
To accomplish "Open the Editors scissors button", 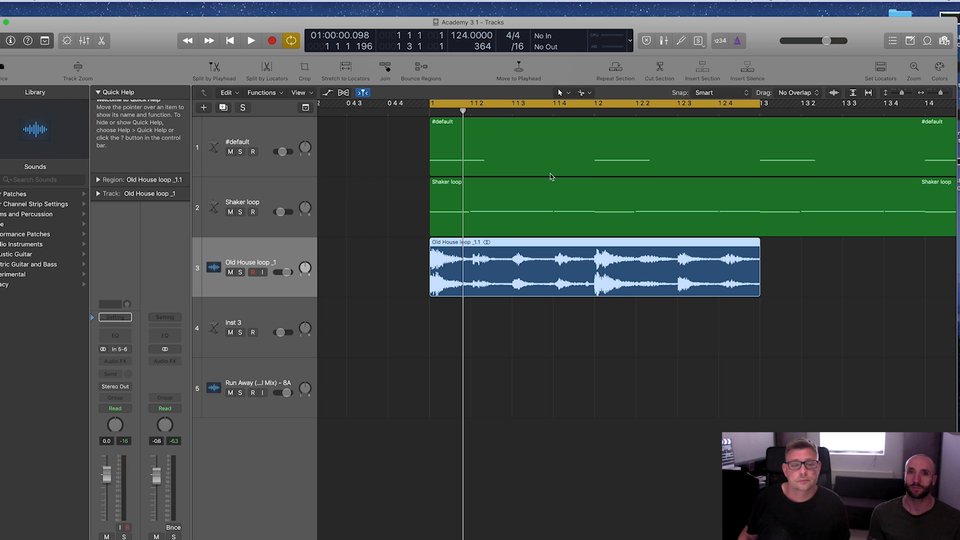I will (x=102, y=40).
